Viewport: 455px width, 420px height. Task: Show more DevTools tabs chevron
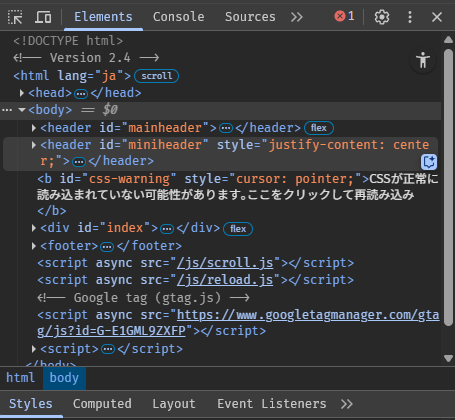point(296,17)
